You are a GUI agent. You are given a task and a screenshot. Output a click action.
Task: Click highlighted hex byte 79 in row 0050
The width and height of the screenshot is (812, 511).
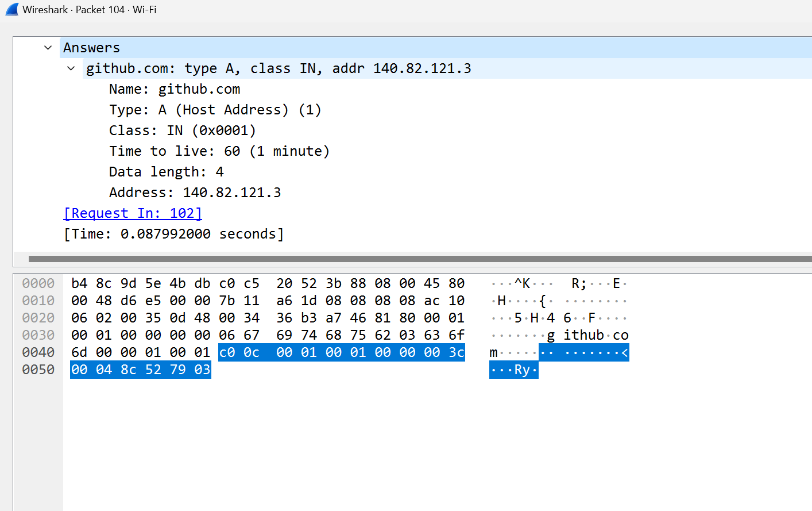coord(178,370)
